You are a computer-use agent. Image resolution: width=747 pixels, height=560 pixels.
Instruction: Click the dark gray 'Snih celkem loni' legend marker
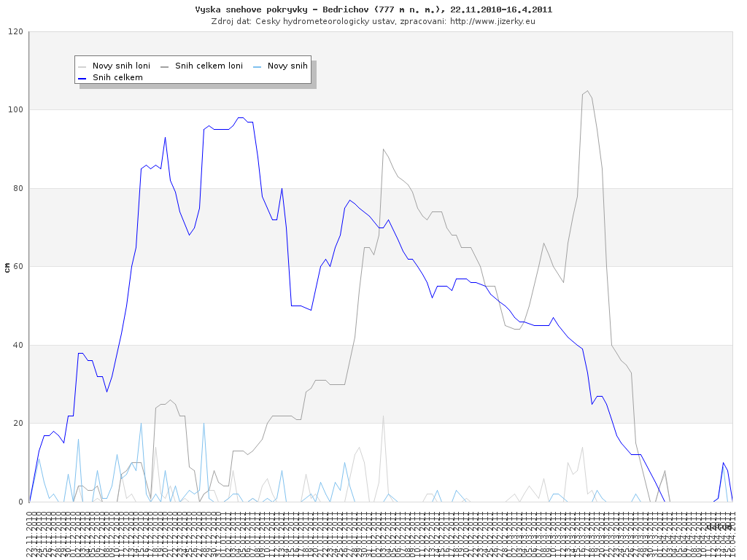click(165, 66)
